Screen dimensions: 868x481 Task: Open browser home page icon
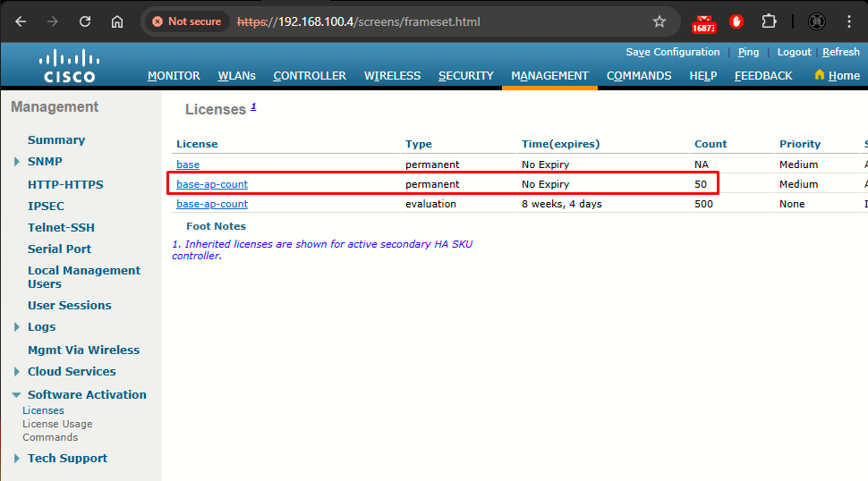coord(117,21)
